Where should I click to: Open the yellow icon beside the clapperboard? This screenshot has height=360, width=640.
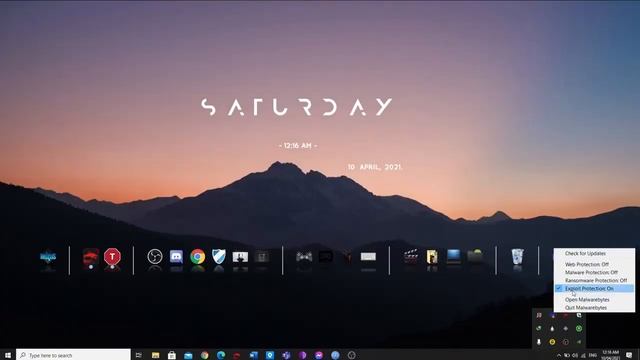(432, 257)
